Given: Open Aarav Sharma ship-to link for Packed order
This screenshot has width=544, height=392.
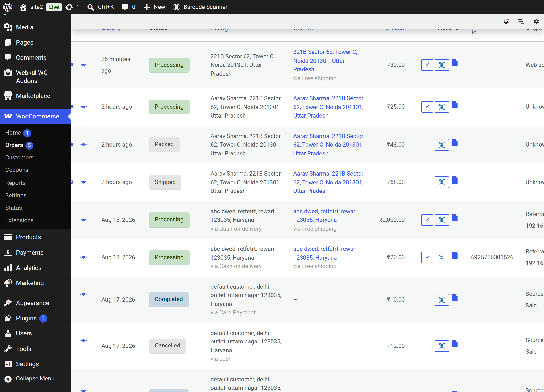Looking at the screenshot, I should [328, 145].
